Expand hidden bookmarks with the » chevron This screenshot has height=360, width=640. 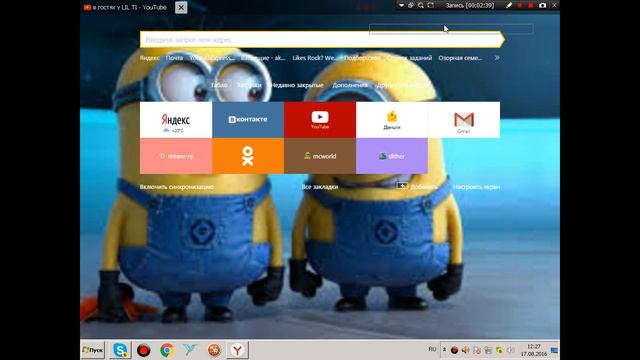[497, 58]
